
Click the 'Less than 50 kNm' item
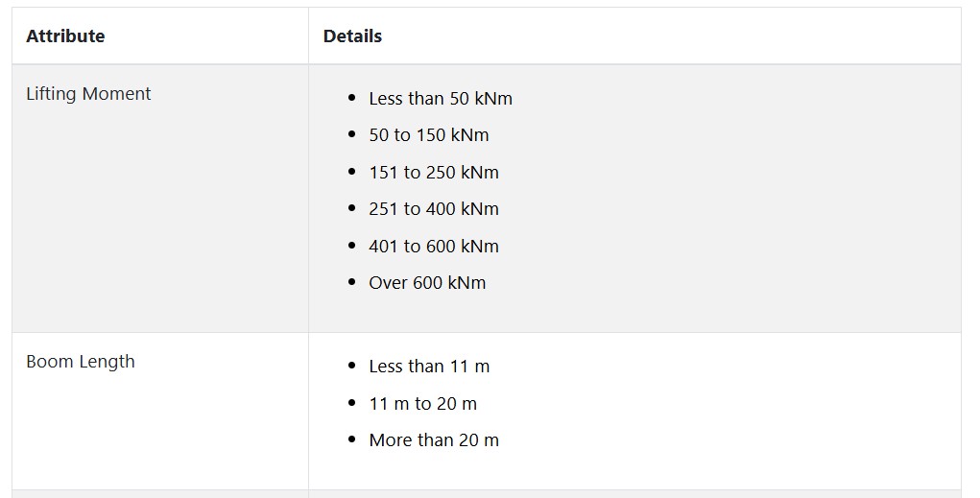pyautogui.click(x=441, y=99)
